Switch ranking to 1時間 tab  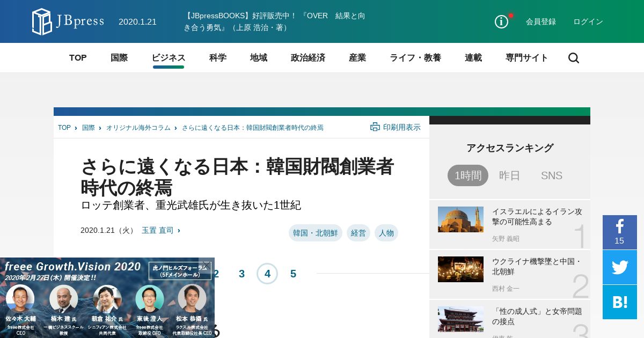pyautogui.click(x=468, y=175)
